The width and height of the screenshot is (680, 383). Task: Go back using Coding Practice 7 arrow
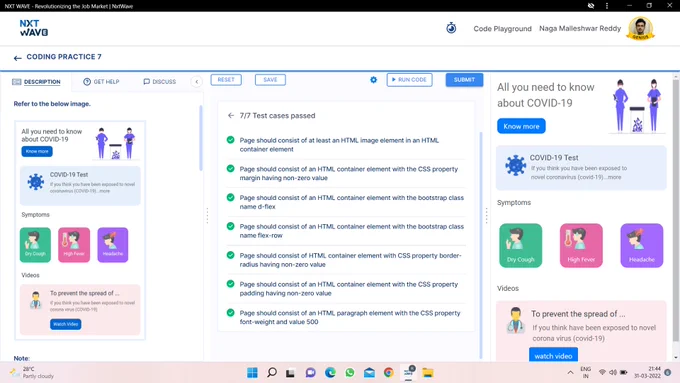[x=17, y=58]
